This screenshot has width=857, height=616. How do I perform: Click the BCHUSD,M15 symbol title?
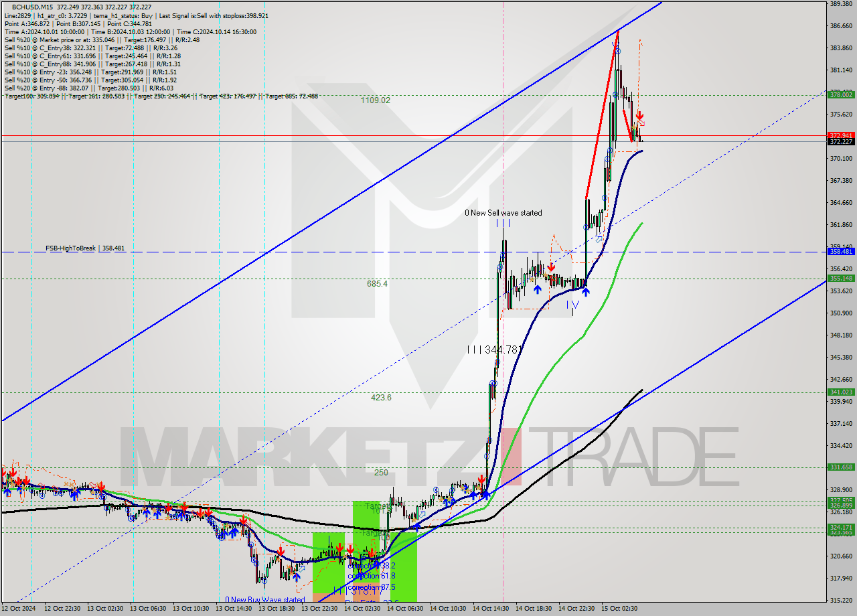click(x=31, y=6)
